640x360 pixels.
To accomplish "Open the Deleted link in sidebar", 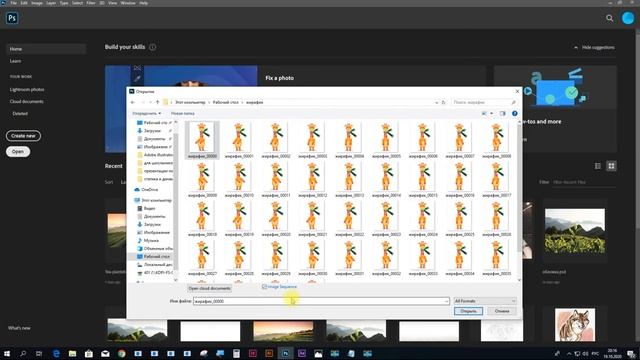I will click(x=20, y=113).
